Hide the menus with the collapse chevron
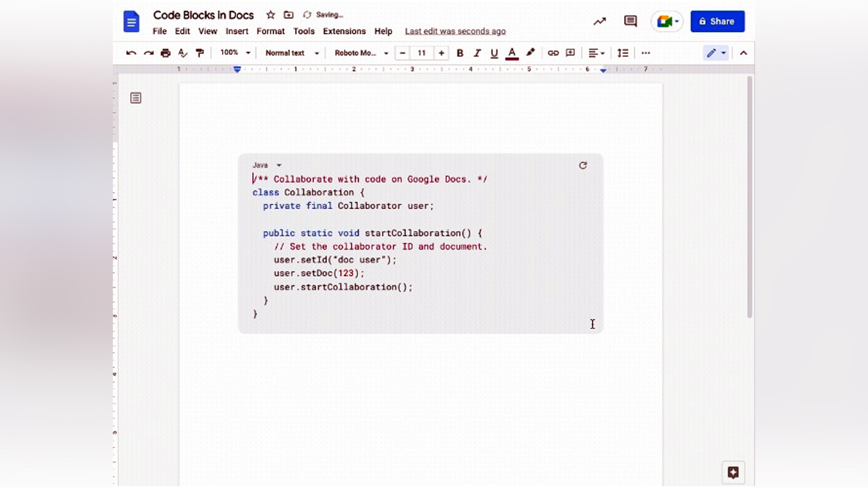This screenshot has width=868, height=488. point(743,53)
